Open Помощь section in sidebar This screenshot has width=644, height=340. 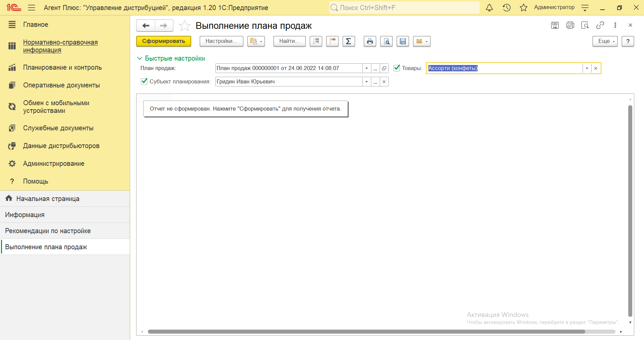tap(65, 181)
